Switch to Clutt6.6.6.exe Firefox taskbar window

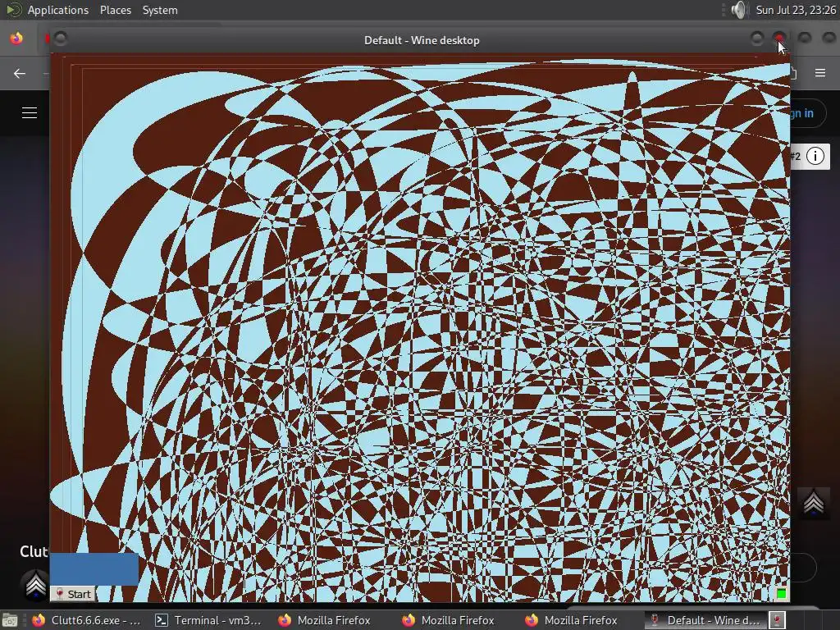[x=85, y=620]
